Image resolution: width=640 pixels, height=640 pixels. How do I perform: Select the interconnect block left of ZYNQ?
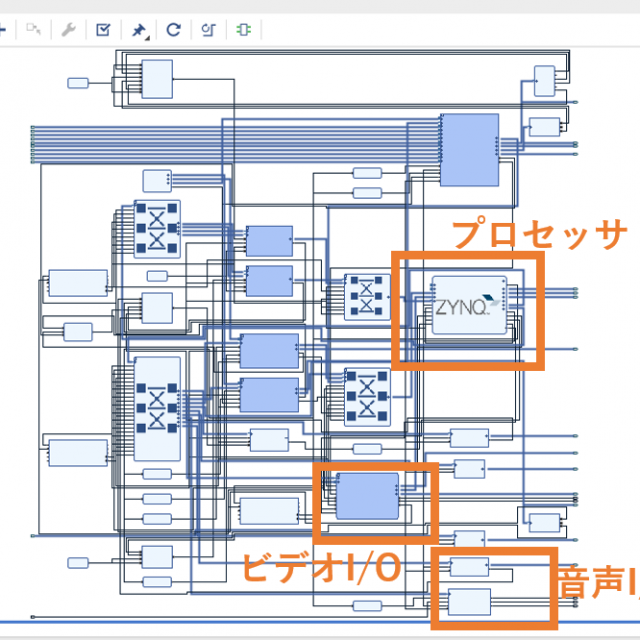366,296
